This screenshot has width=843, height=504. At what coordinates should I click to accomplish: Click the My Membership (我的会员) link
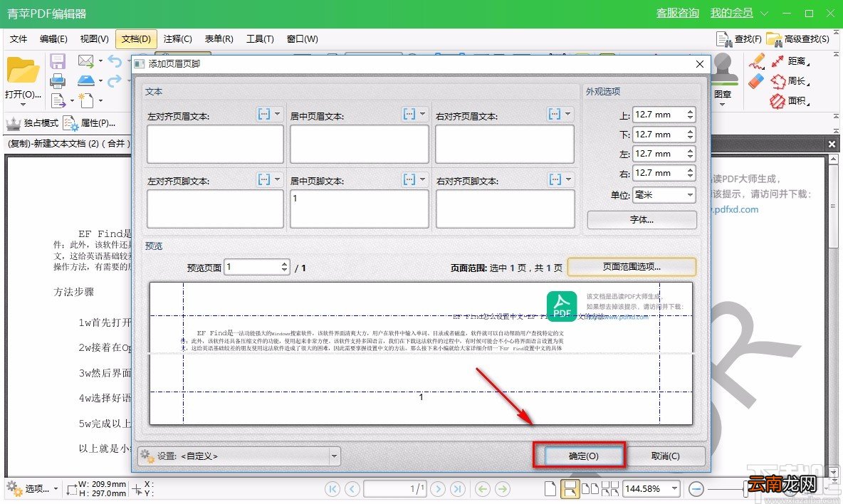[x=732, y=13]
